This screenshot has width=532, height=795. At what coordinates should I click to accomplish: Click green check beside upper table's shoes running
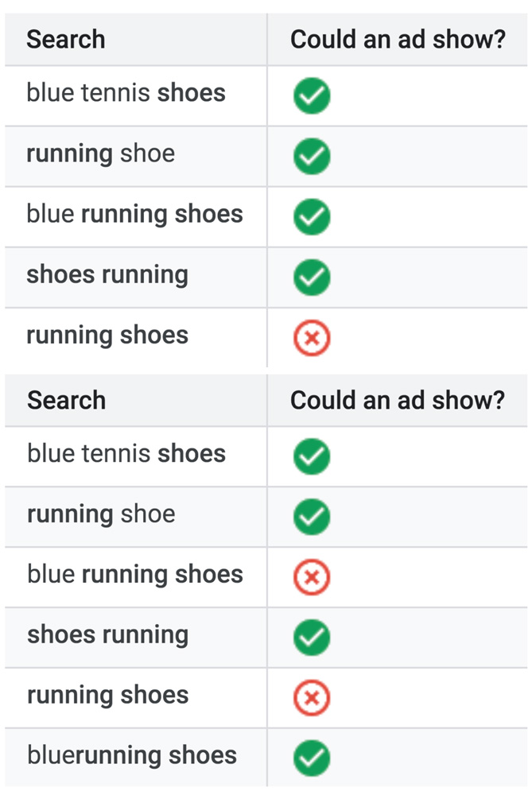312,277
